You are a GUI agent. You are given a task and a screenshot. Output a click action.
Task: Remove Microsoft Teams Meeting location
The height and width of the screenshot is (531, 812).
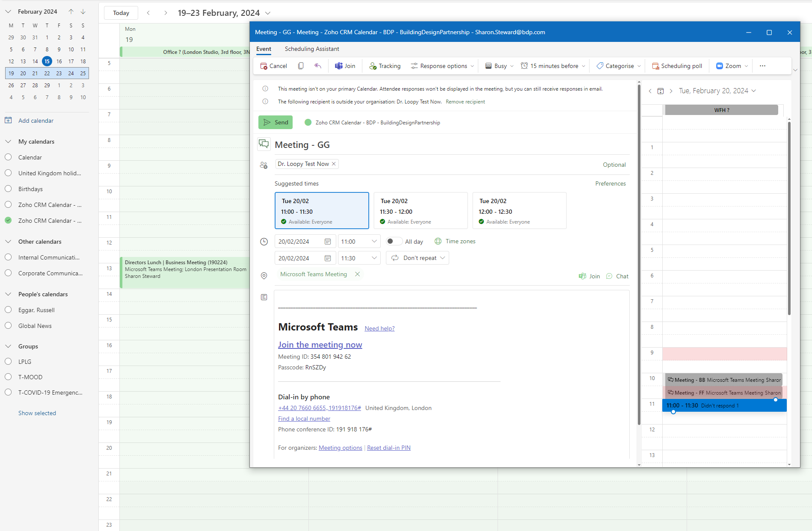pos(358,274)
